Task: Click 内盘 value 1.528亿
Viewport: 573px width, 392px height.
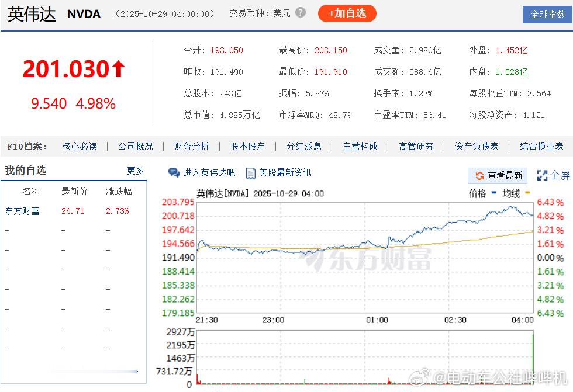Action: pyautogui.click(x=512, y=72)
